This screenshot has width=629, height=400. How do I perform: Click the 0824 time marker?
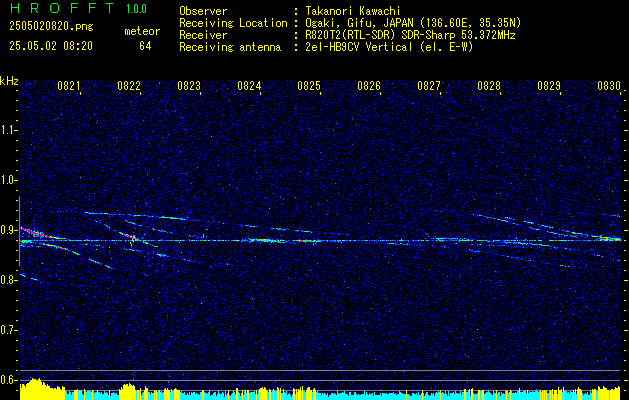(249, 85)
